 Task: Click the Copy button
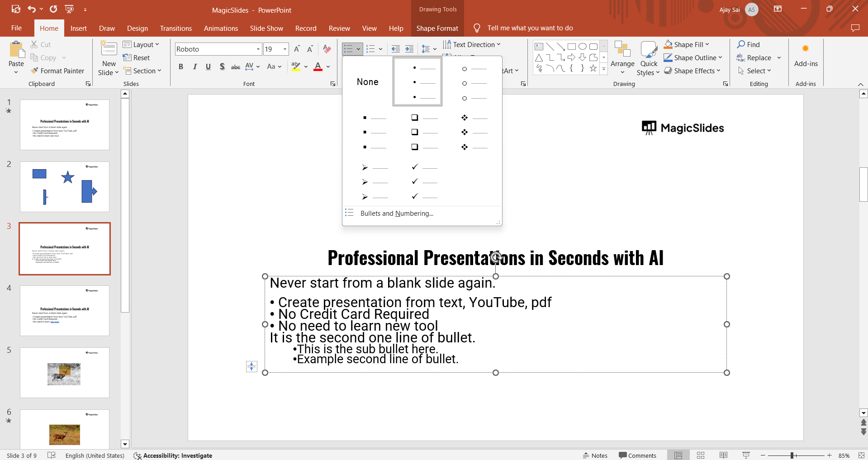coord(43,57)
